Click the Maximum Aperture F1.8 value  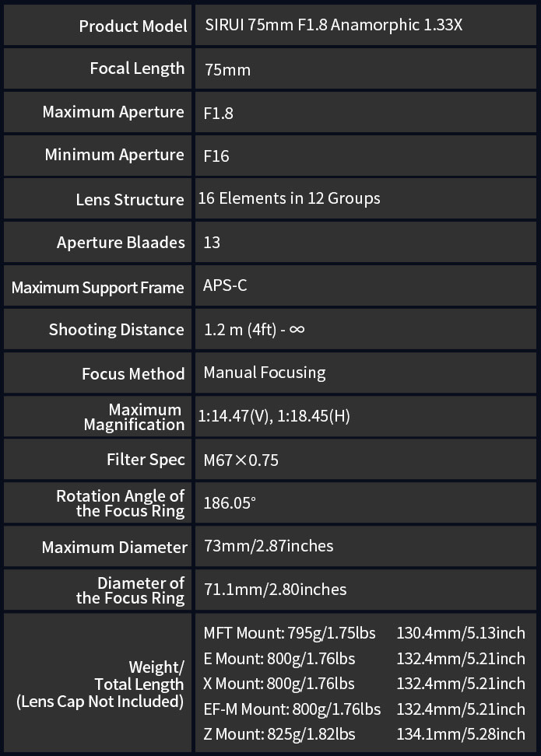coord(218,114)
